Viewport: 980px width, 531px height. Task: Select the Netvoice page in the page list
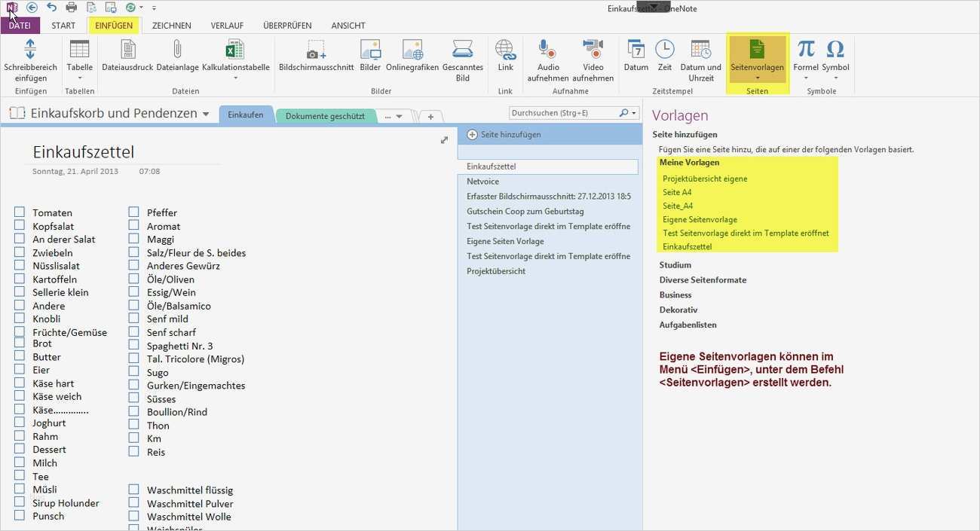(482, 181)
